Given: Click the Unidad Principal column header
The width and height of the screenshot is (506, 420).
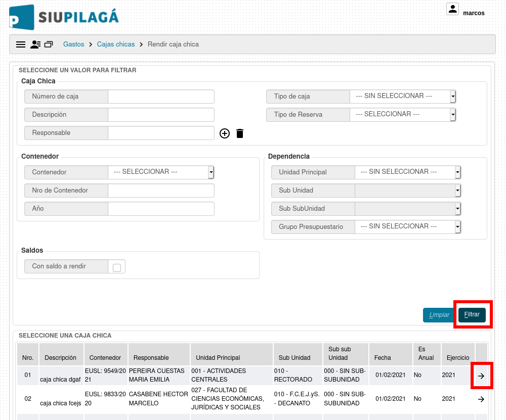Looking at the screenshot, I should click(x=232, y=354).
